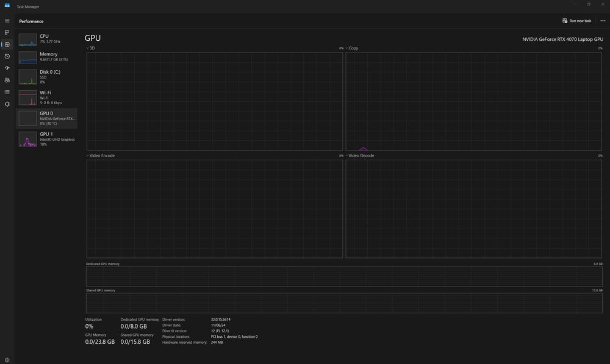Click the 3D engine usage graph

(215, 101)
